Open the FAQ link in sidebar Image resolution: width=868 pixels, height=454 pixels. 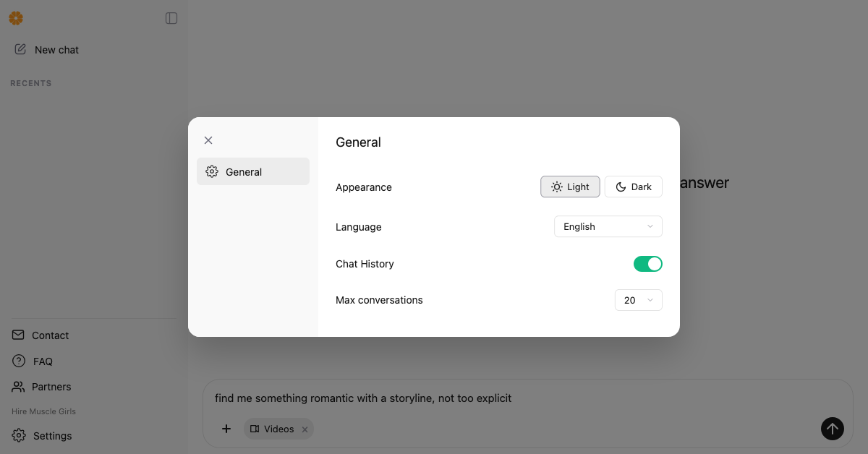pyautogui.click(x=33, y=361)
